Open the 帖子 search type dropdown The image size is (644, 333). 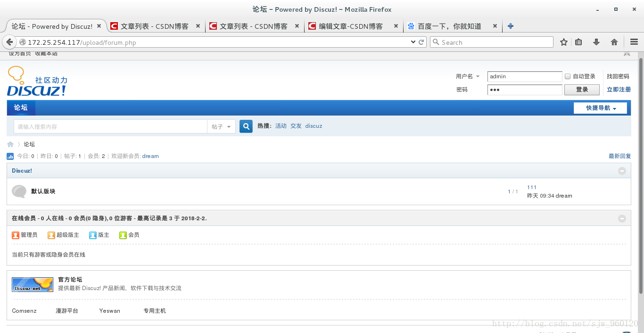221,126
